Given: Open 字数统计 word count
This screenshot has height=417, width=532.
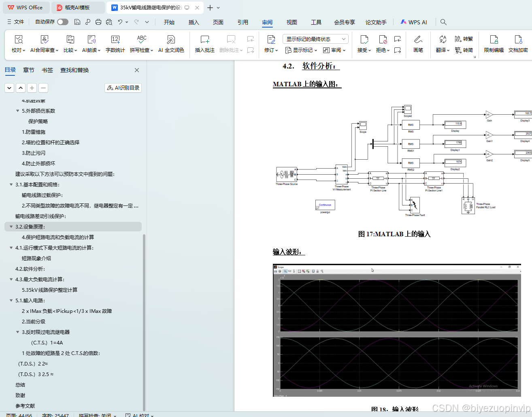Looking at the screenshot, I should pyautogui.click(x=115, y=44).
